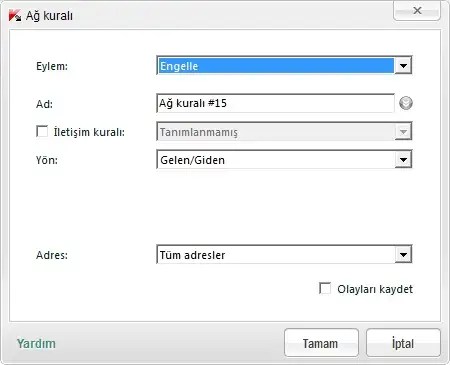
Task: Click the Yön label text
Action: coord(47,160)
